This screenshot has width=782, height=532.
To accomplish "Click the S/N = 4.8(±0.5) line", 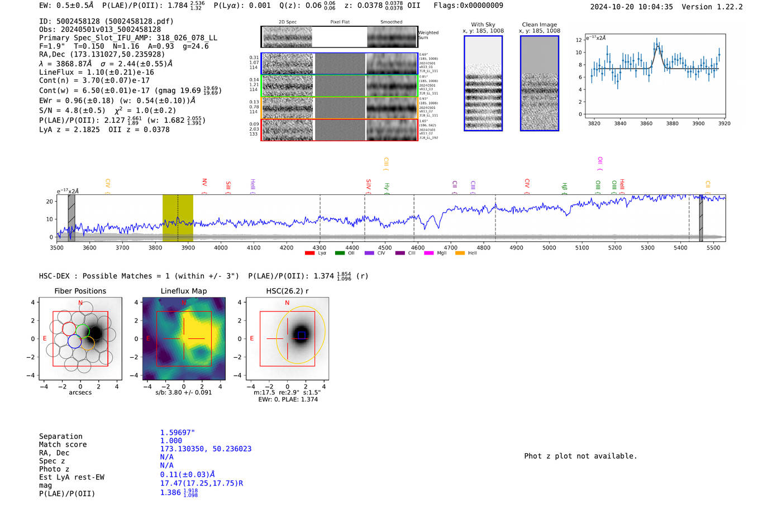I will (108, 111).
